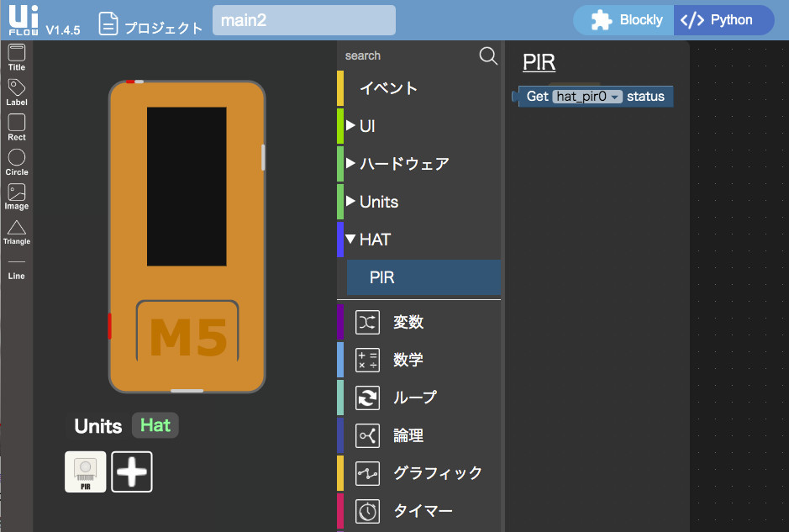789x532 pixels.
Task: Select the PIR hat thumbnail
Action: point(86,471)
